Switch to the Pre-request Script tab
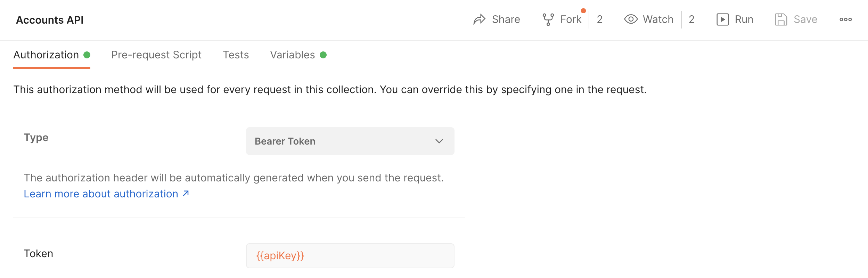The image size is (868, 278). (x=156, y=55)
